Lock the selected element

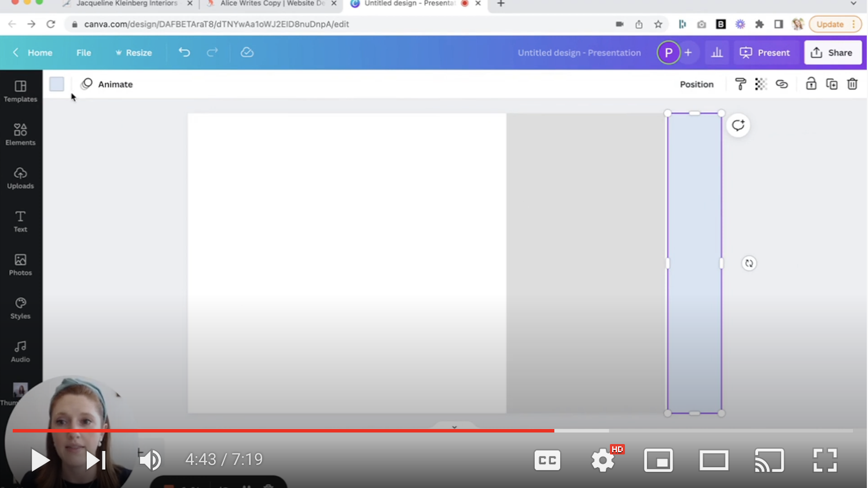[811, 84]
